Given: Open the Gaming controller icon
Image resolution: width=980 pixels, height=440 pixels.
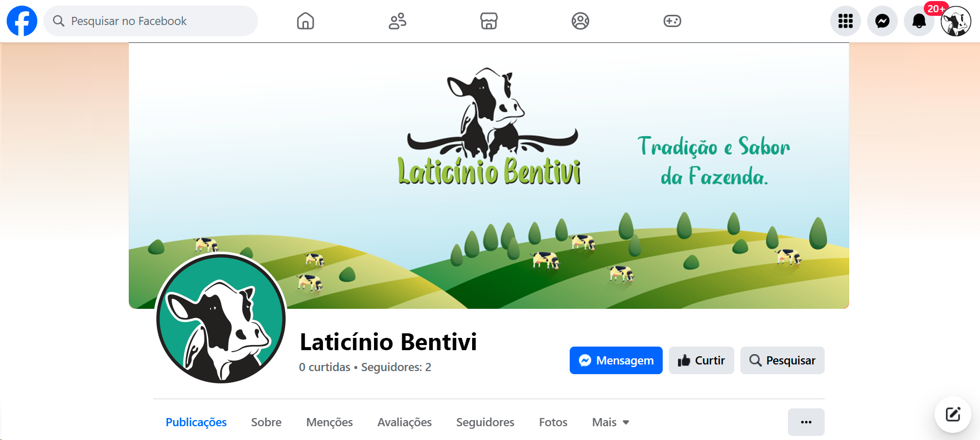Looking at the screenshot, I should pos(672,21).
